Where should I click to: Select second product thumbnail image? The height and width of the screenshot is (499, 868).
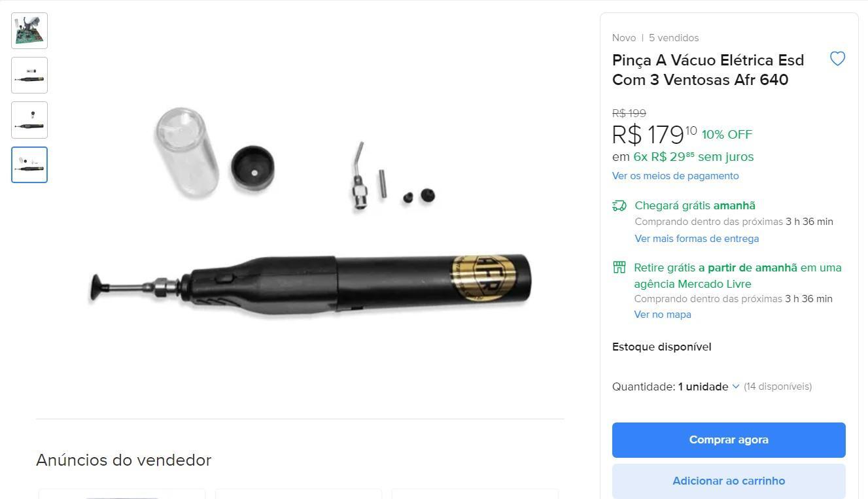(29, 75)
